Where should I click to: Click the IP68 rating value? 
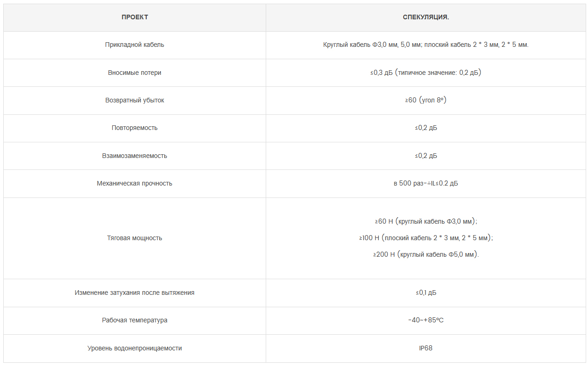pyautogui.click(x=426, y=348)
